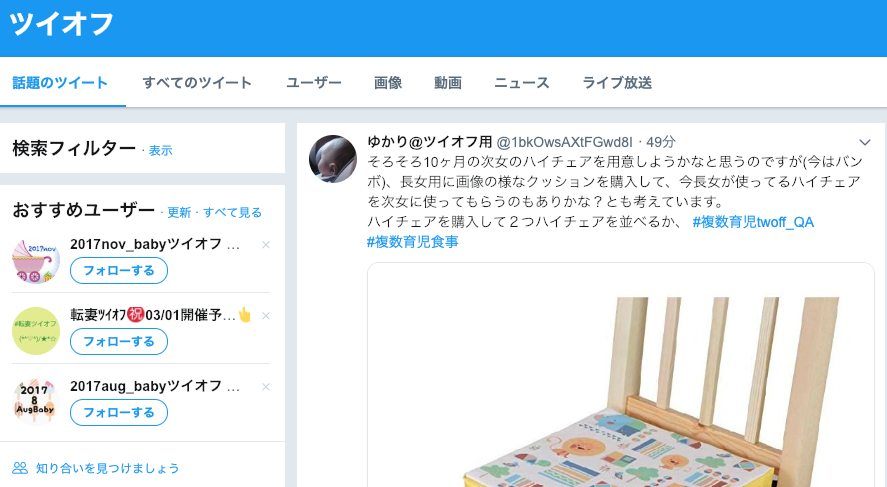Open the 2017 AugBaby avatar
This screenshot has height=487, width=887.
pyautogui.click(x=36, y=402)
